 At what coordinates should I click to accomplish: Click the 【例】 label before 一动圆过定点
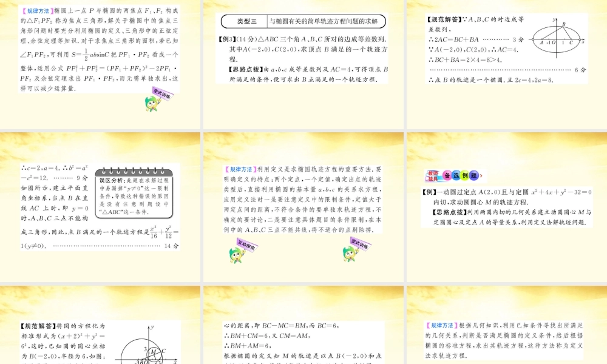click(x=429, y=192)
